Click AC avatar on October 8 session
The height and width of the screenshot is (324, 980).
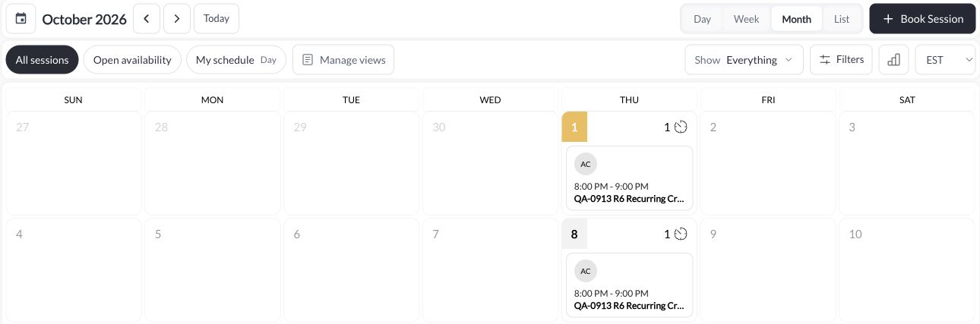click(x=586, y=271)
